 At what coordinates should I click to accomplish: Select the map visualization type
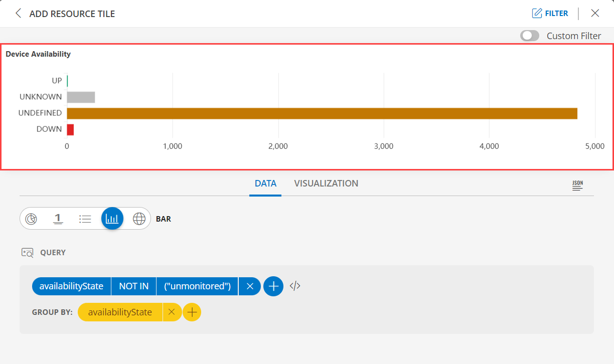[x=139, y=218]
